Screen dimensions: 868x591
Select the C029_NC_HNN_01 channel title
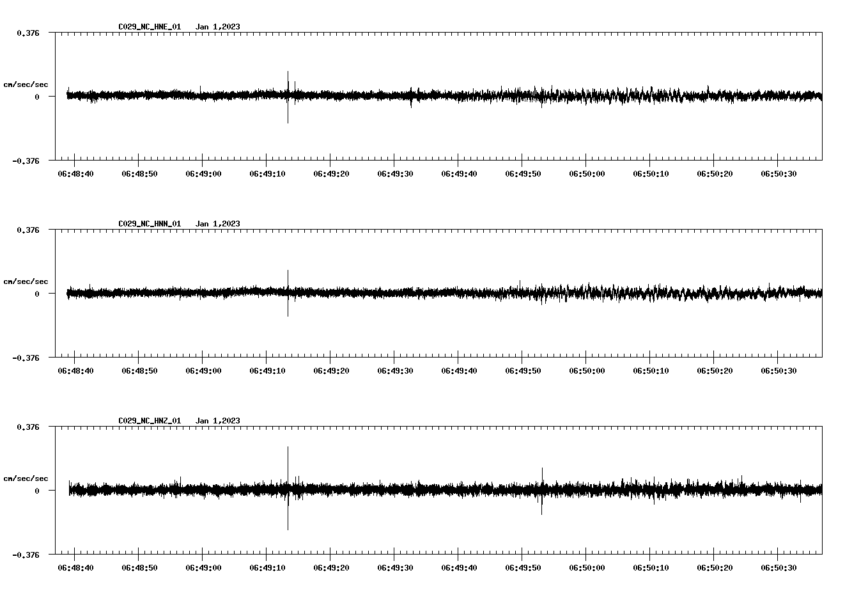tap(148, 223)
